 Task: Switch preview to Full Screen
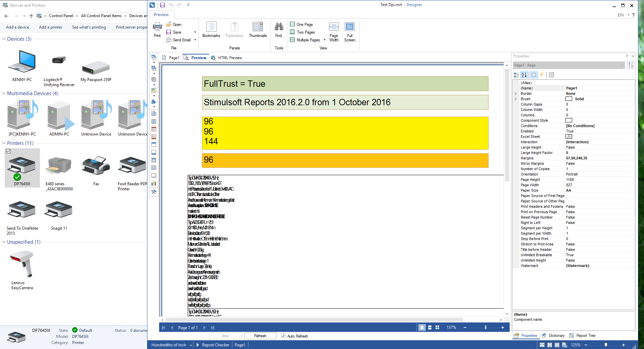[350, 32]
